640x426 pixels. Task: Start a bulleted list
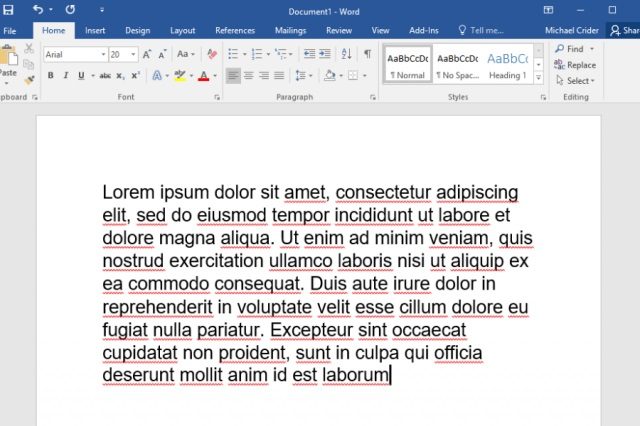232,54
